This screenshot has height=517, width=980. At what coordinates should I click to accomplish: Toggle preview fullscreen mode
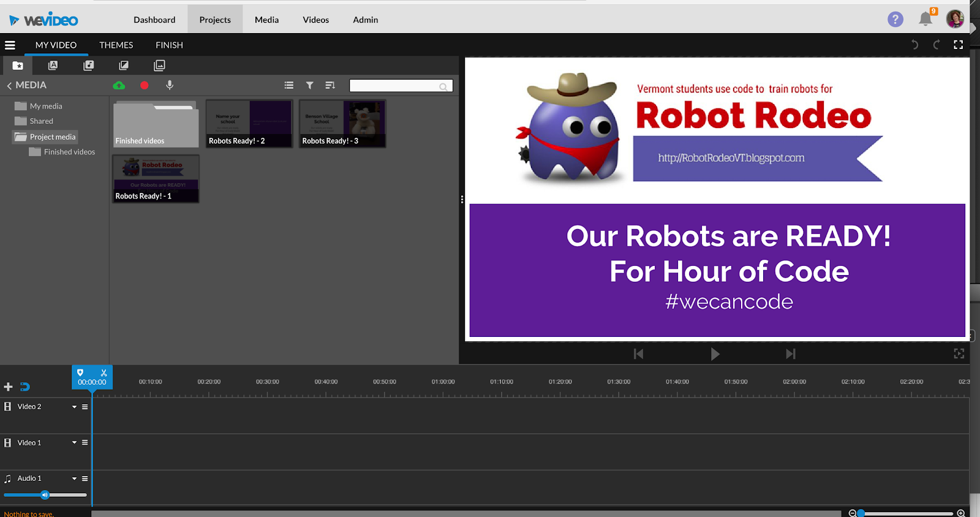(x=959, y=353)
